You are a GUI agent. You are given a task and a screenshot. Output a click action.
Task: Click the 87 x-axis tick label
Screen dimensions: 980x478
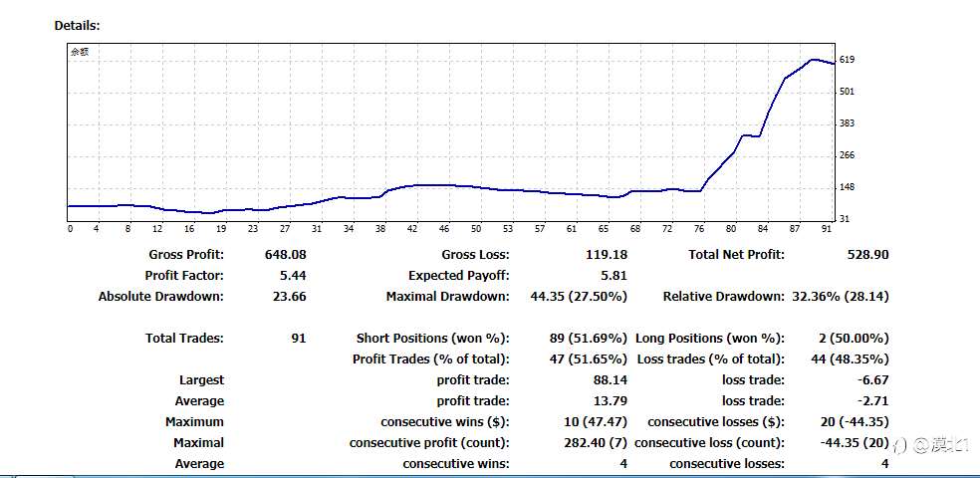(795, 229)
